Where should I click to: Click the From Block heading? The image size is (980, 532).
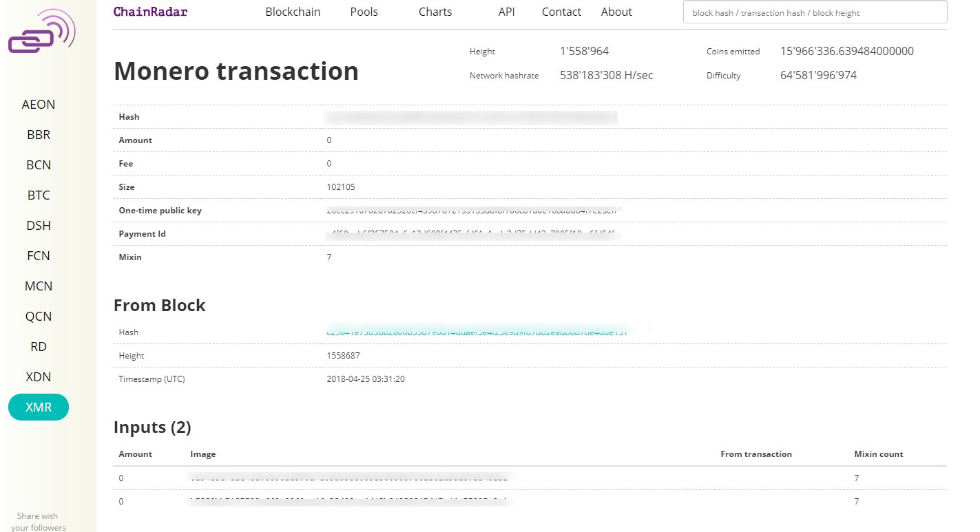click(160, 305)
